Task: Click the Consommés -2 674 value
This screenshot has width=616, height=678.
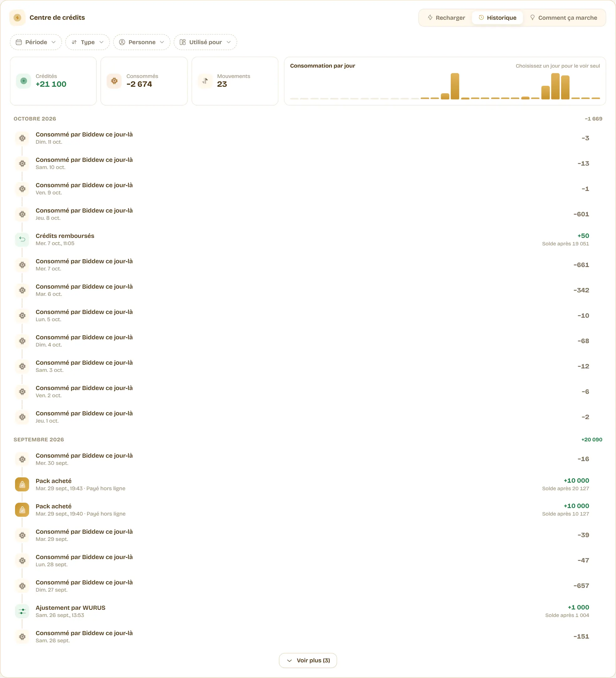Action: (139, 84)
